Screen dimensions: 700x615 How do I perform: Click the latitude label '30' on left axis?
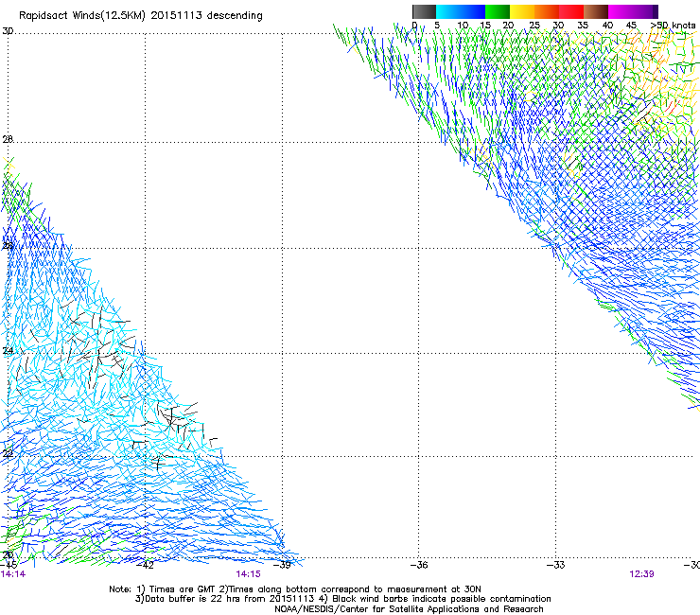[8, 31]
